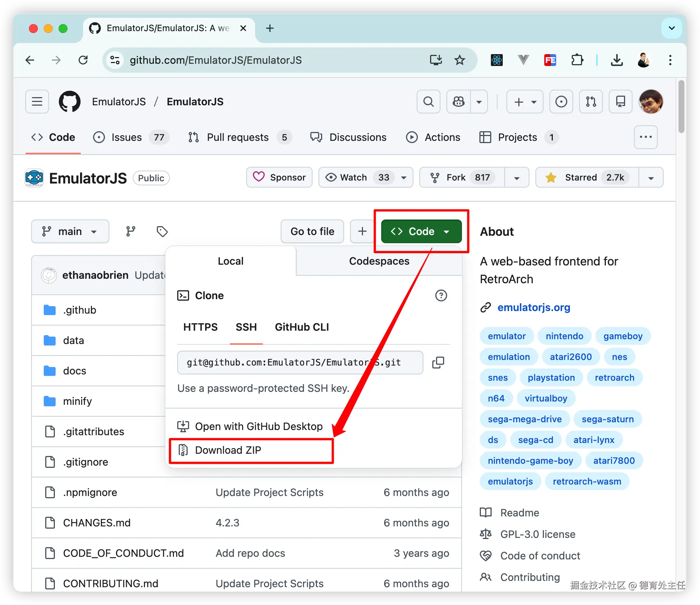Fork the repository
The height and width of the screenshot is (605, 700).
point(462,178)
